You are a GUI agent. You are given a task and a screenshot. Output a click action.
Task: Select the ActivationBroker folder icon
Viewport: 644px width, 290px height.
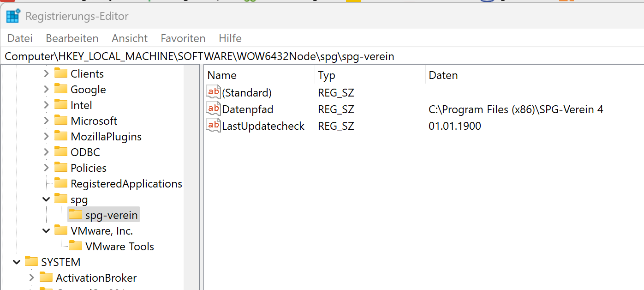[x=46, y=278]
